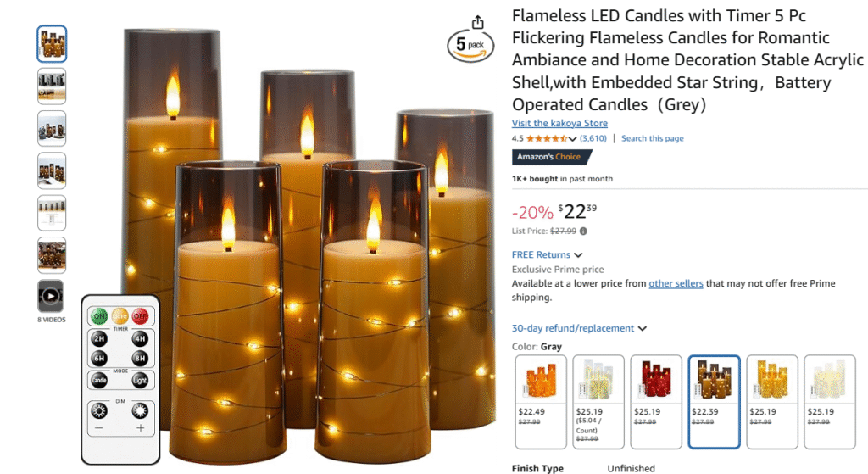Viewport: 868px width, 474px height.
Task: Visit the kakoya Store link
Action: click(559, 123)
